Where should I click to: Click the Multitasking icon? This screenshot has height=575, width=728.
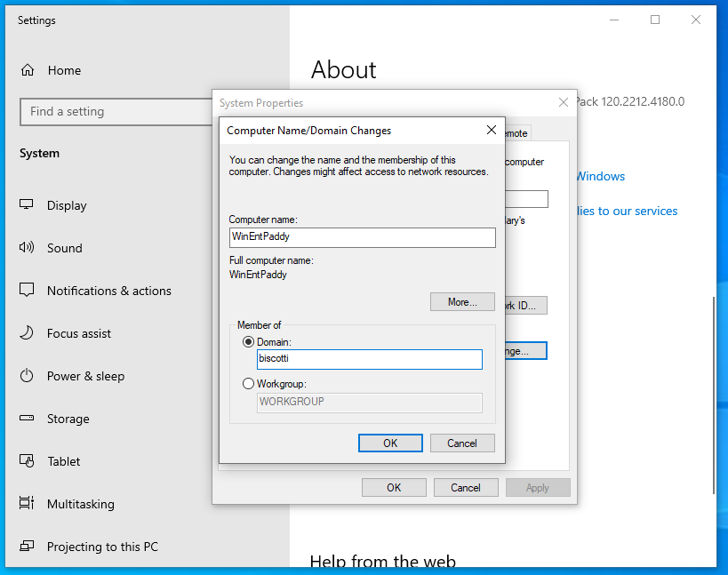pos(28,504)
